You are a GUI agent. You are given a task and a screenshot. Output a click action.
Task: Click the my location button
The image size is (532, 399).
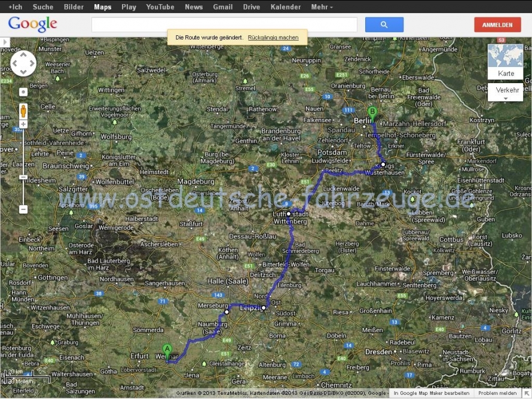click(23, 92)
